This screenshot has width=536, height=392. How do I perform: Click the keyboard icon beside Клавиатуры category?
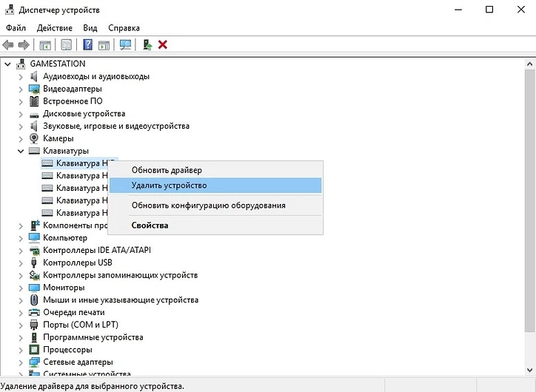(34, 151)
